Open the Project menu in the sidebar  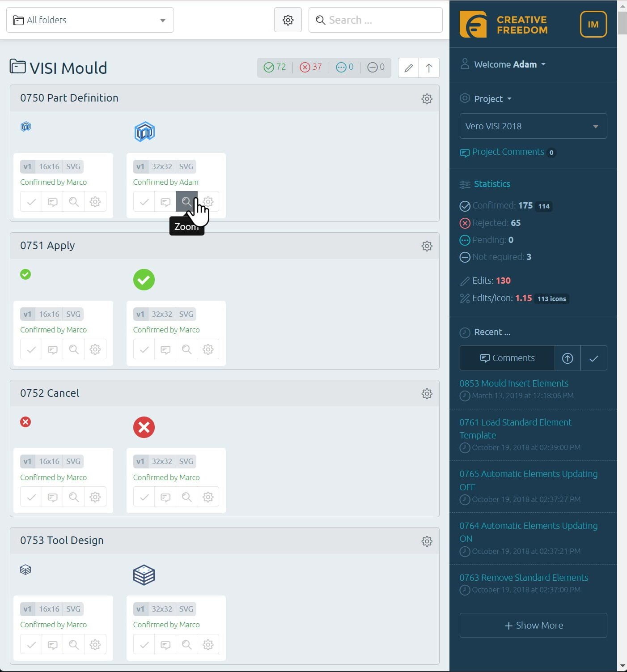pos(487,99)
